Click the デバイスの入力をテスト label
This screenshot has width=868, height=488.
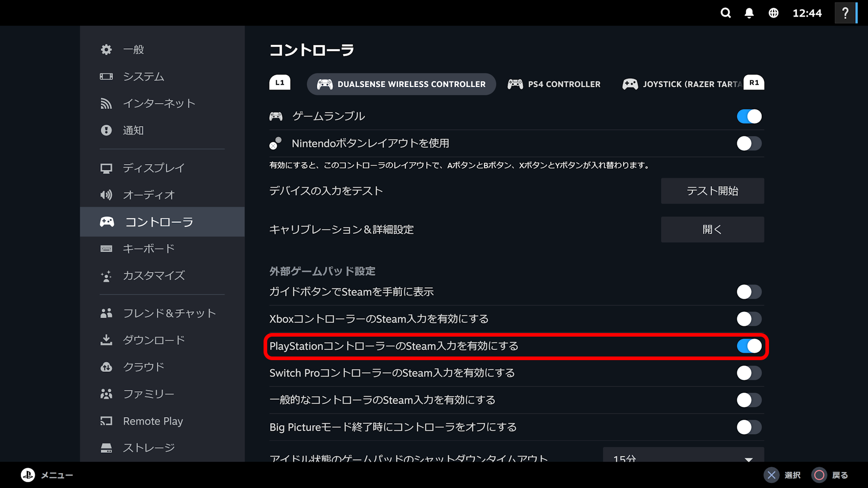tap(326, 191)
